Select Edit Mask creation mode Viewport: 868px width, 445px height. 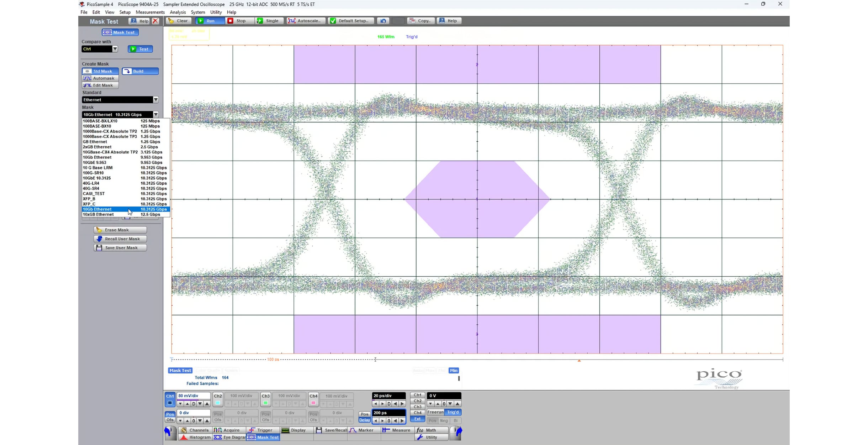click(x=100, y=85)
